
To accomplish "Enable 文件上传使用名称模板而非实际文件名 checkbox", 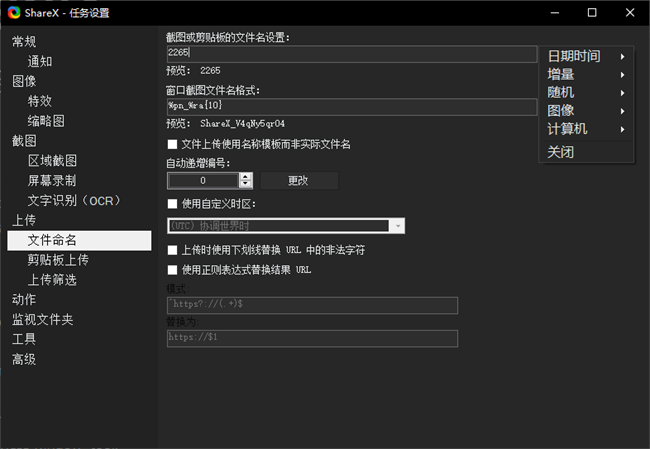I will pyautogui.click(x=173, y=144).
